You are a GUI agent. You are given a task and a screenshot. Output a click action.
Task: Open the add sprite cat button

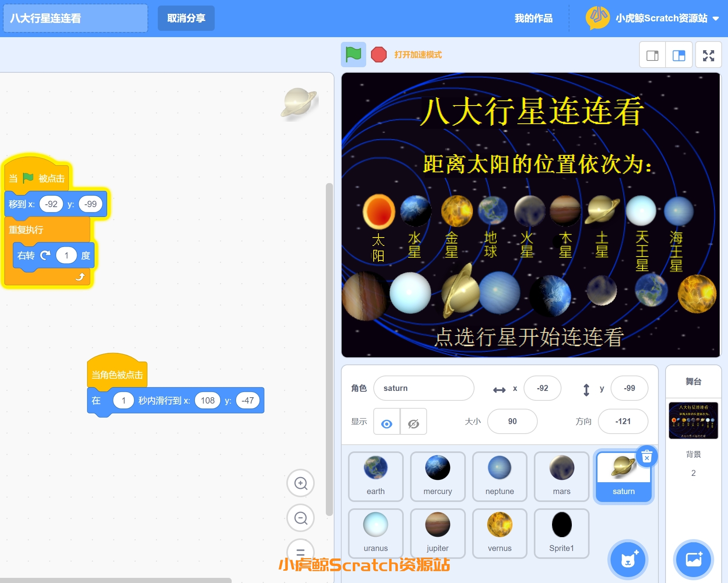click(628, 560)
